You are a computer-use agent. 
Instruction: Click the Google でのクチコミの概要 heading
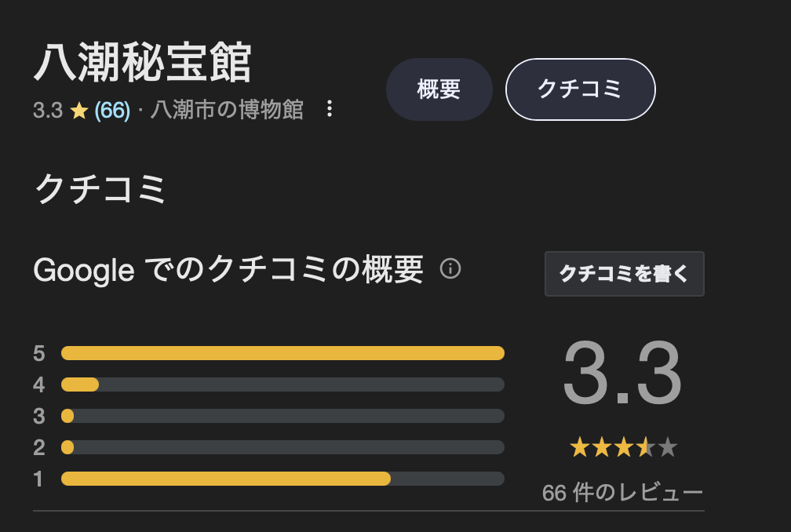click(x=228, y=269)
